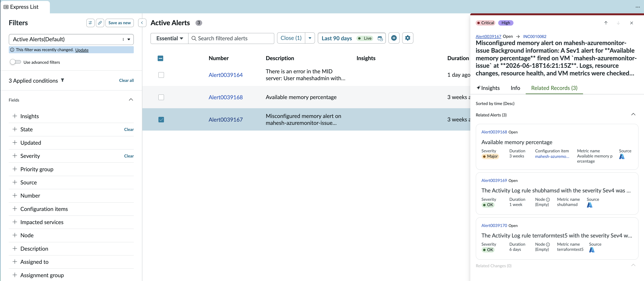Click Clear all conditions
This screenshot has width=644, height=281.
click(126, 80)
